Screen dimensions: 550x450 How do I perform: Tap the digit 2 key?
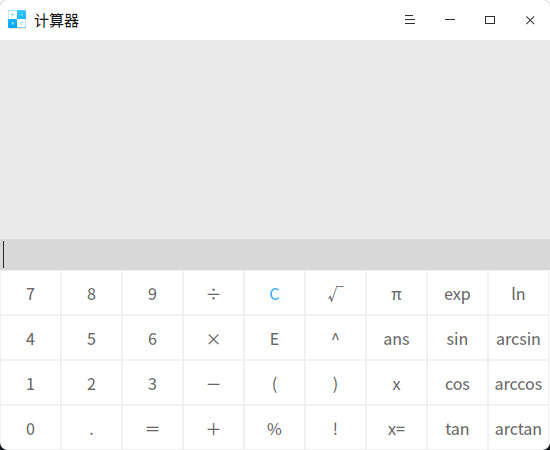91,383
